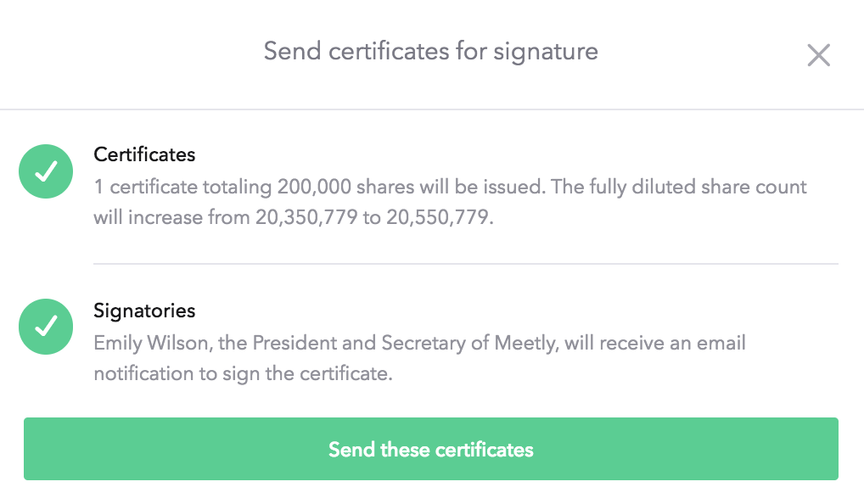Click the number 20,550,779
This screenshot has height=504, width=864.
click(437, 217)
